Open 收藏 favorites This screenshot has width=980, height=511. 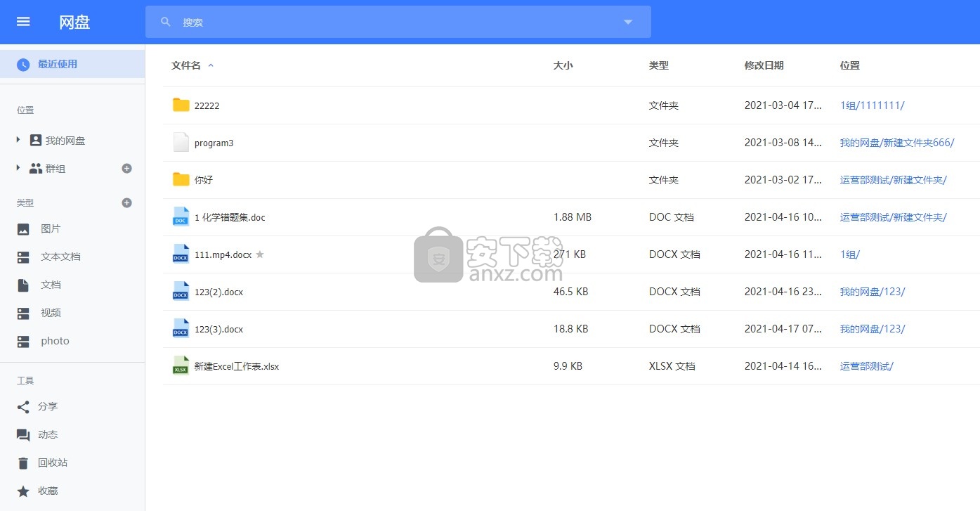coord(48,491)
